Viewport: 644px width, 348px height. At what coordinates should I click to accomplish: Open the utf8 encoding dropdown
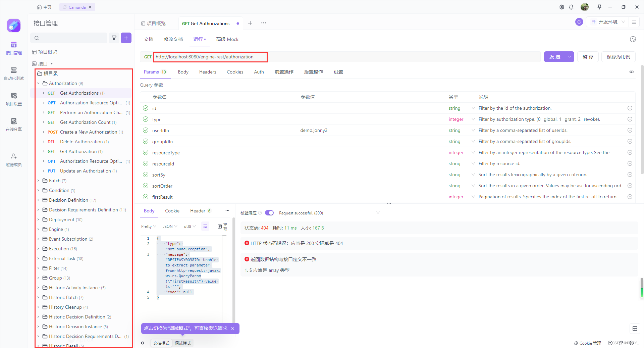190,227
